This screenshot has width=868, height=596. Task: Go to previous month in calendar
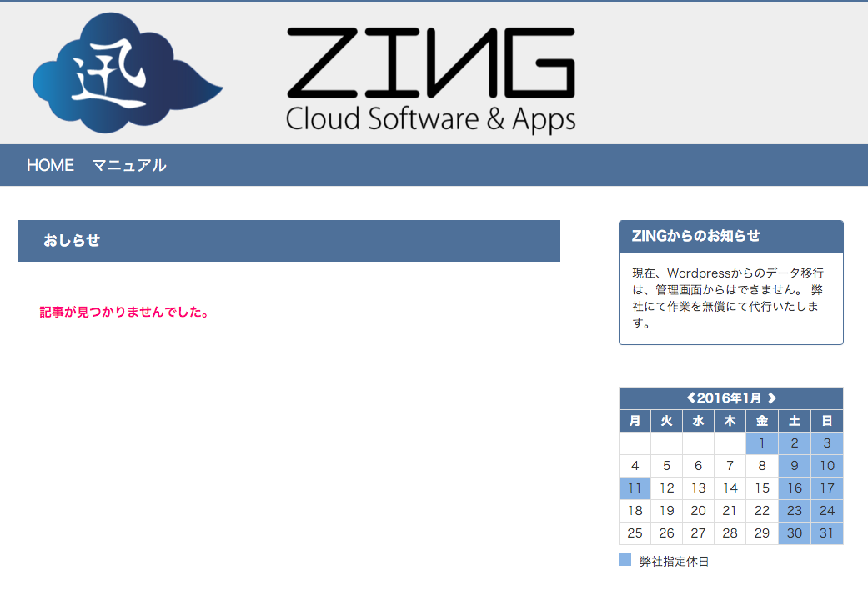(x=690, y=398)
